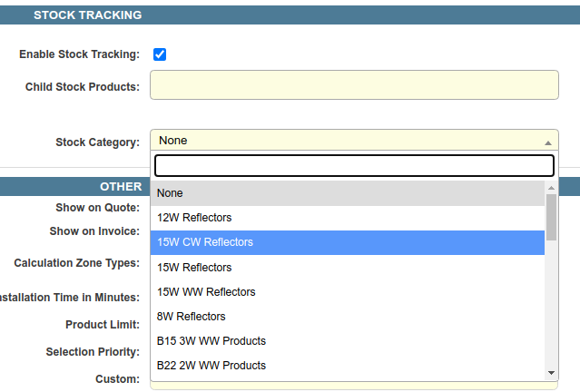Focus the dropdown search text box
Viewport: 580px width, 392px height.
click(x=354, y=165)
